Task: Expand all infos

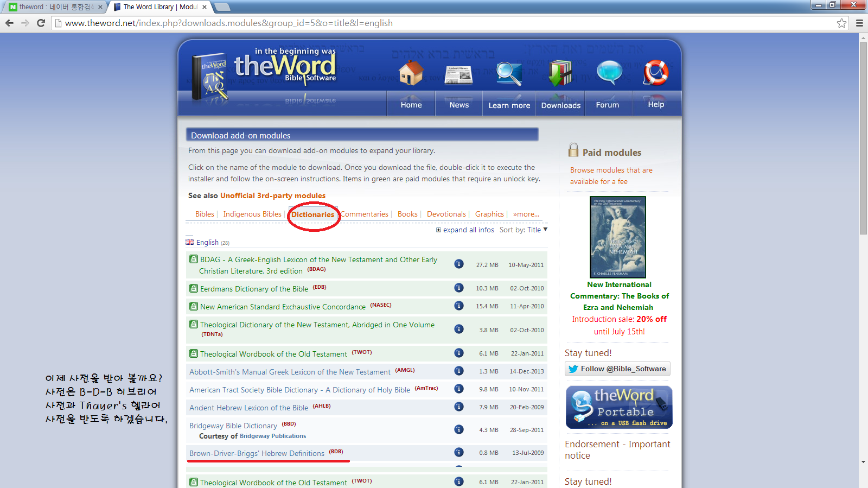Action: (x=465, y=230)
